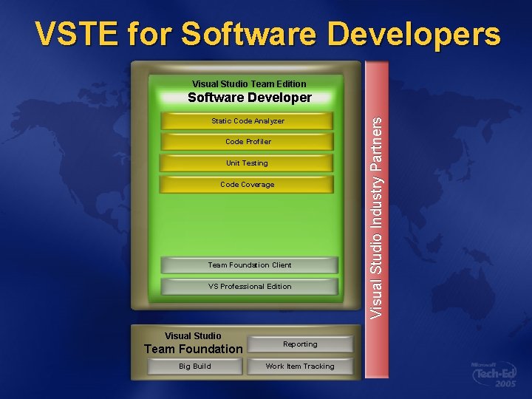Click the Work Item Tracking box
532x399 pixels.
(x=300, y=366)
